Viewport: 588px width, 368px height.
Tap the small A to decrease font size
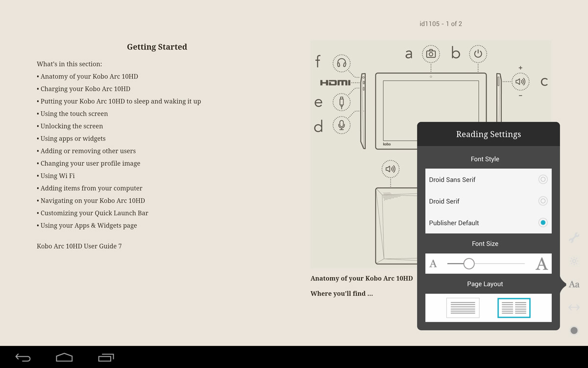[433, 264]
